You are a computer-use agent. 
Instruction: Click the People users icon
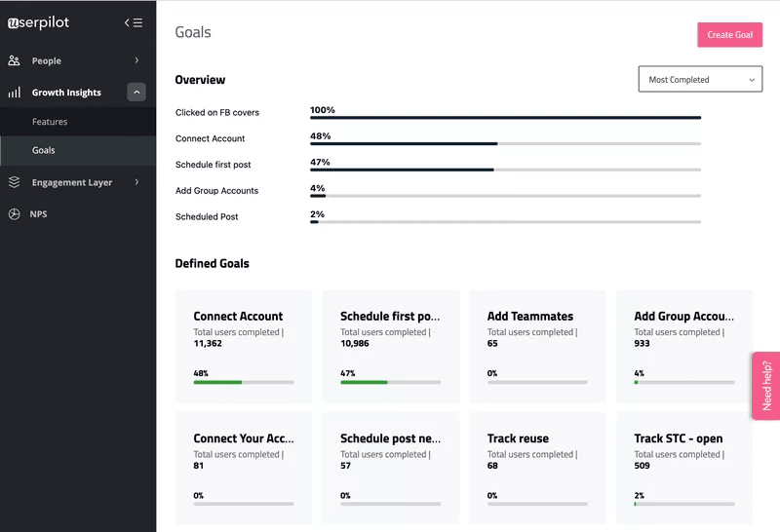[x=14, y=60]
